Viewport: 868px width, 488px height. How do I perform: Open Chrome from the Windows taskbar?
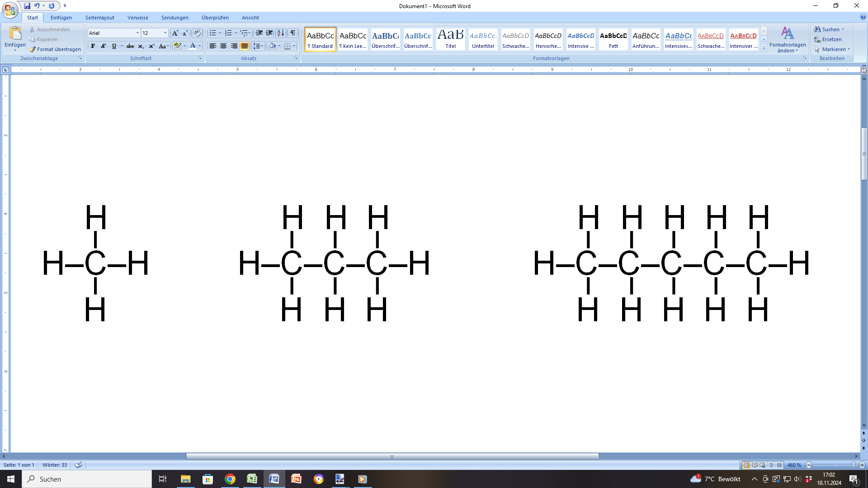pos(230,479)
